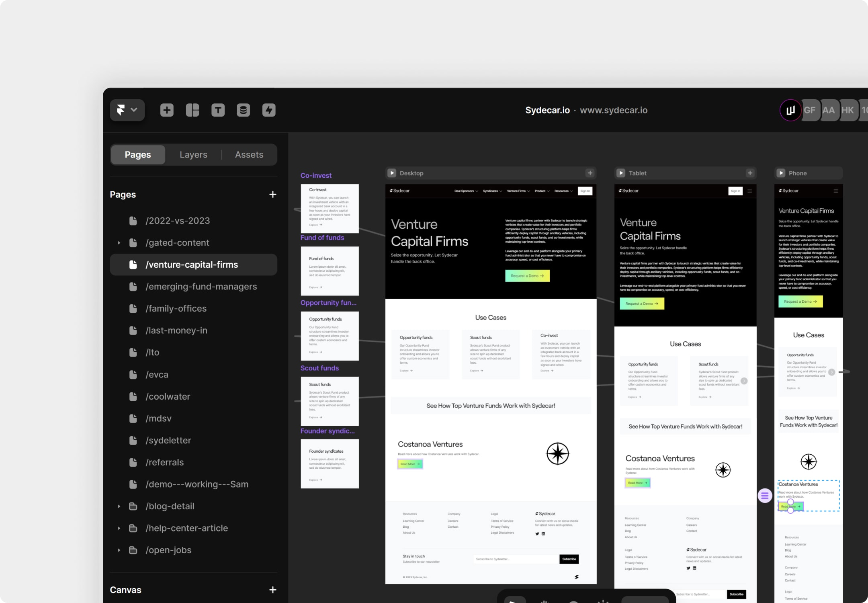Click the Sydecar.io project title
The height and width of the screenshot is (603, 868).
547,110
